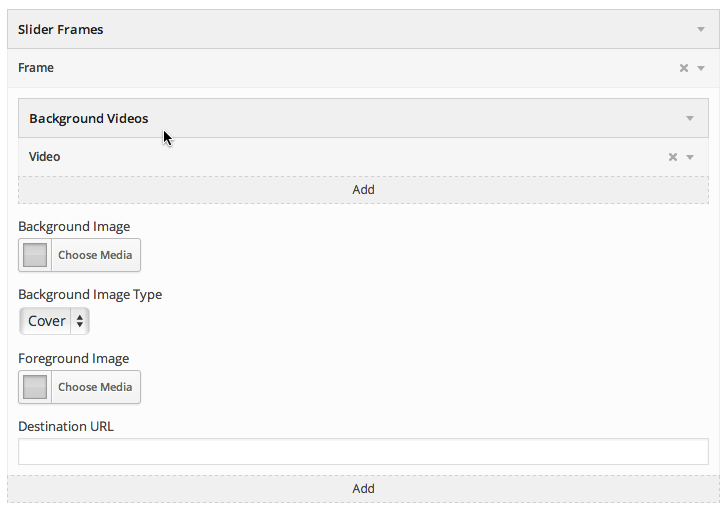Toggle the Frame row disclosure arrow
This screenshot has height=512, width=726.
click(x=701, y=69)
